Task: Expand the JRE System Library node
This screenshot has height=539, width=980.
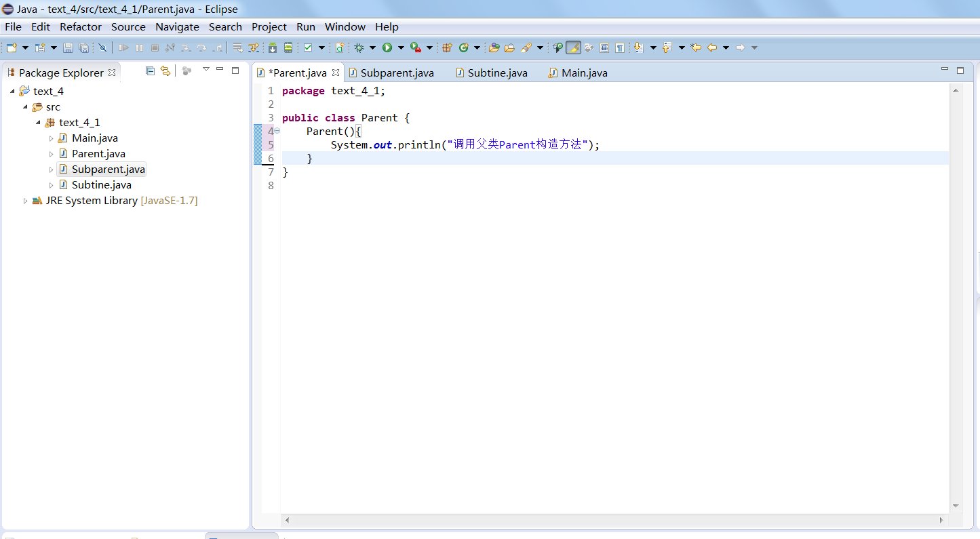Action: (26, 201)
